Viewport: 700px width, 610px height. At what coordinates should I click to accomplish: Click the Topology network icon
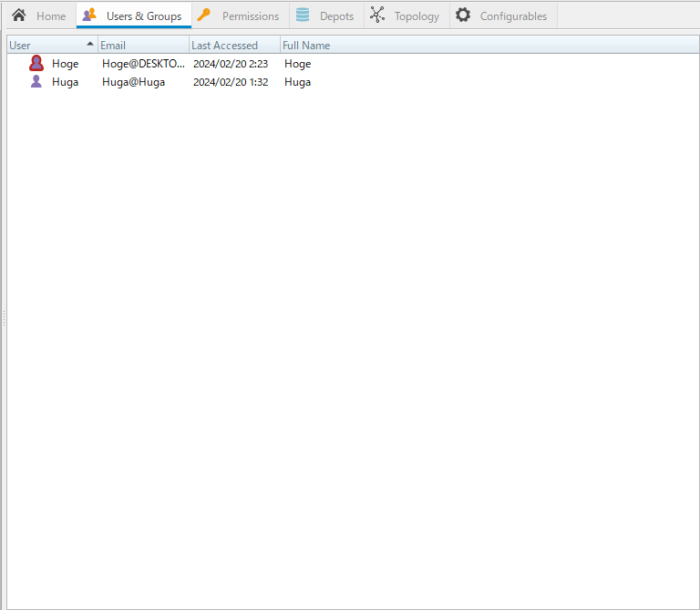pyautogui.click(x=377, y=15)
